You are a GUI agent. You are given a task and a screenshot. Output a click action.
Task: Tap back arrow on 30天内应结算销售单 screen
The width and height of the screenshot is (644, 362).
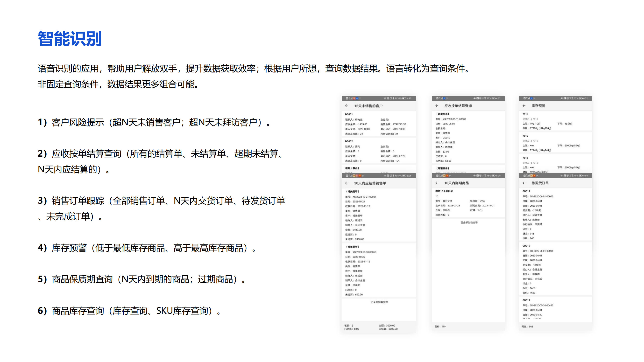pos(347,183)
